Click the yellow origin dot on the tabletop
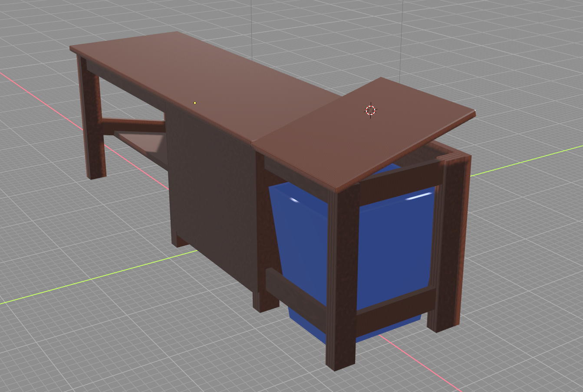Screen dimensions: 583x392 click(195, 103)
